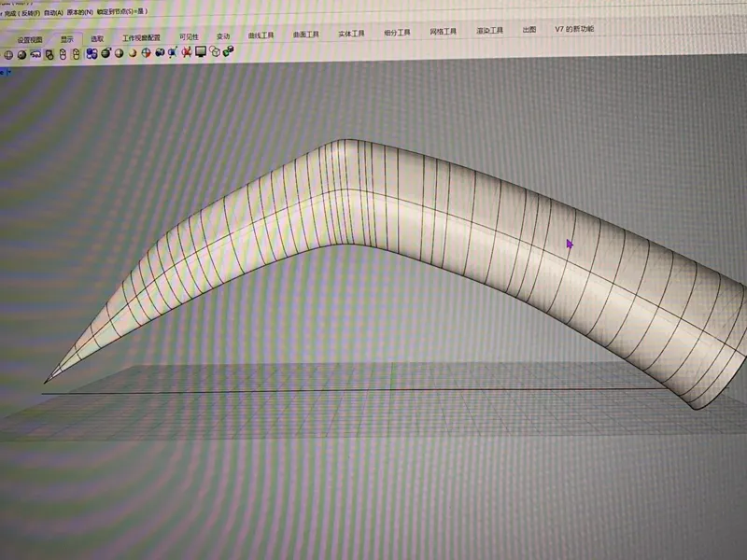Click the red-and-blue quartered circle icon

(146, 53)
